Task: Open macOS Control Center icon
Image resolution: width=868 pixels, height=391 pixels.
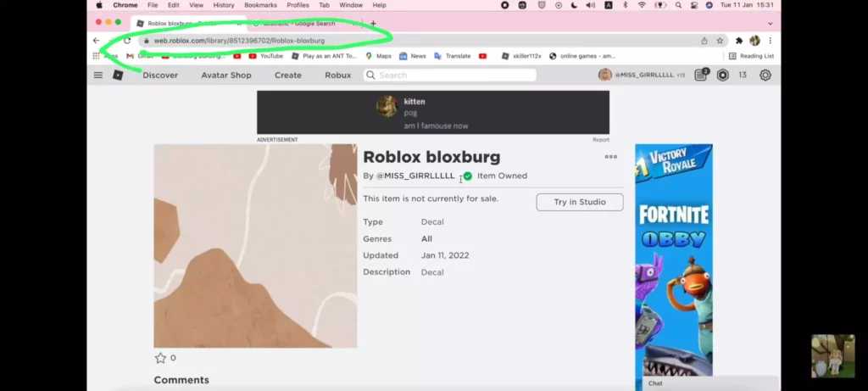Action: 693,5
